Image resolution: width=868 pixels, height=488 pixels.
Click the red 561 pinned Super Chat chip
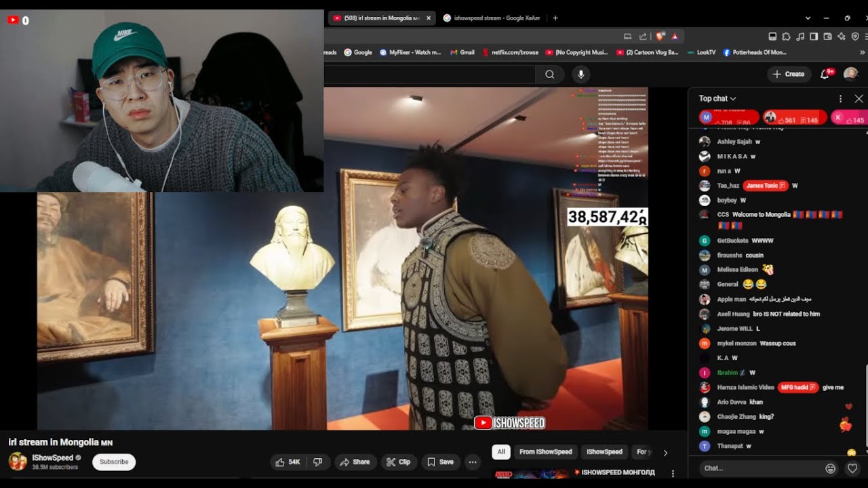[x=795, y=118]
